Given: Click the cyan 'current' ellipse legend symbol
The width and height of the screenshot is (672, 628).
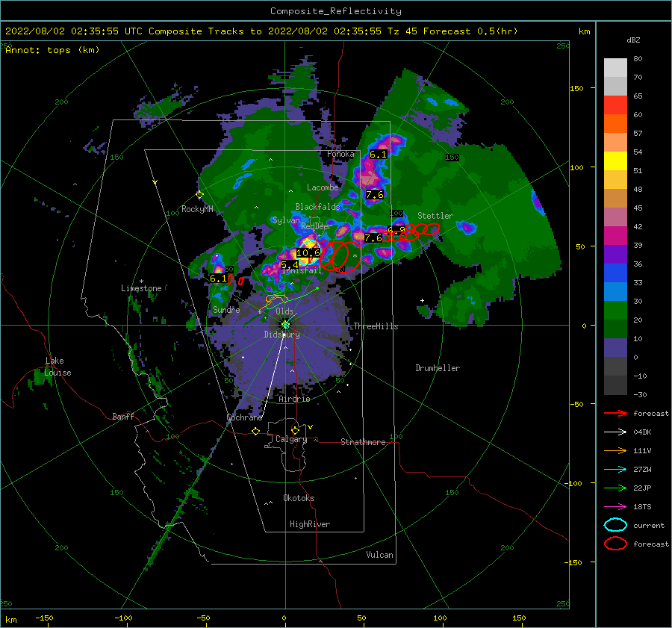Looking at the screenshot, I should click(x=615, y=525).
